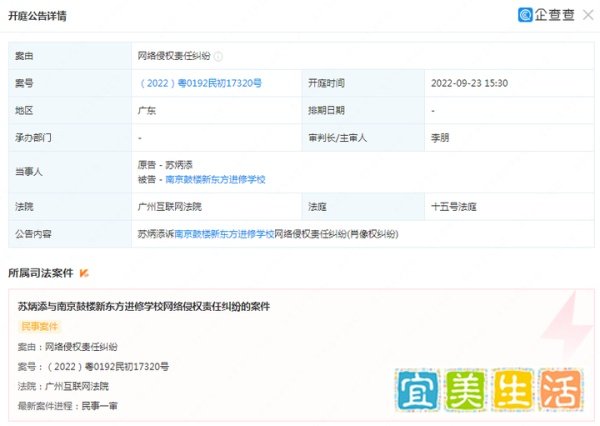The image size is (600, 426).
Task: Click the orange icon next to 所属司法案件
Action: click(84, 273)
